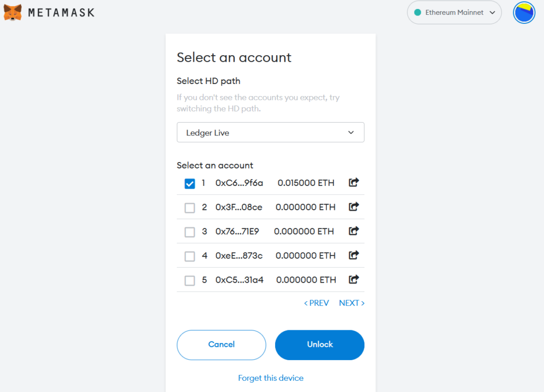Open the account avatar menu
544x392 pixels.
pyautogui.click(x=524, y=13)
